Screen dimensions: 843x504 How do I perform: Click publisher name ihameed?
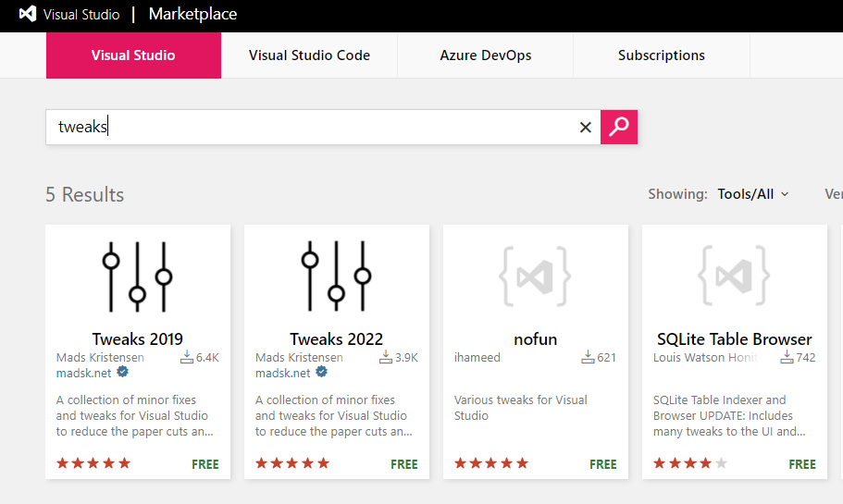(x=477, y=357)
